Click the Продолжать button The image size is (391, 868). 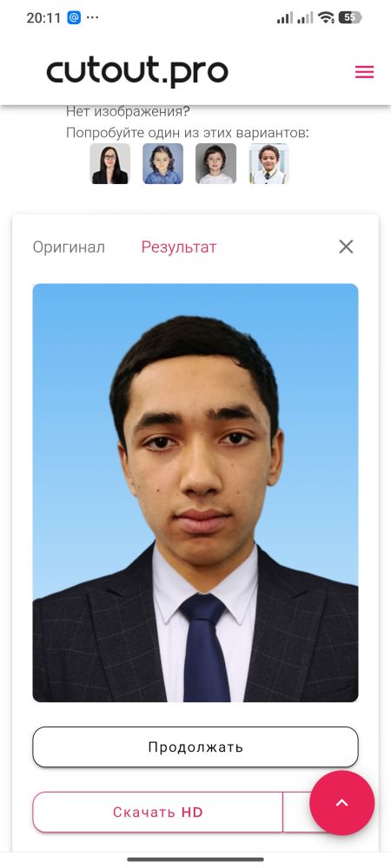pyautogui.click(x=195, y=746)
